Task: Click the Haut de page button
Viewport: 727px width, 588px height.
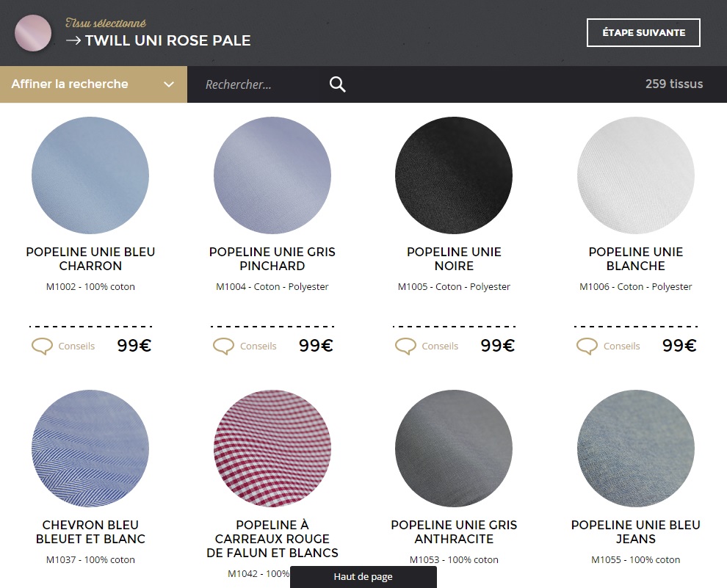Action: pyautogui.click(x=363, y=577)
